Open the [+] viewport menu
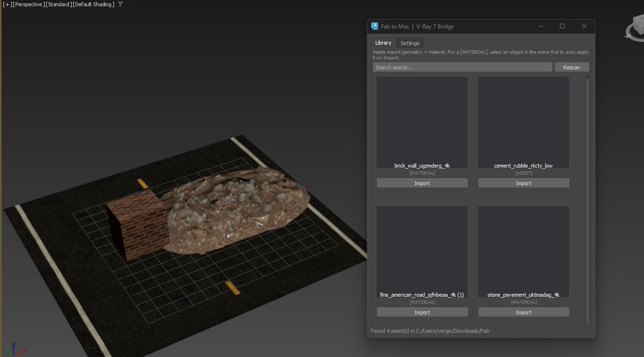Image resolution: width=644 pixels, height=357 pixels. click(x=6, y=4)
